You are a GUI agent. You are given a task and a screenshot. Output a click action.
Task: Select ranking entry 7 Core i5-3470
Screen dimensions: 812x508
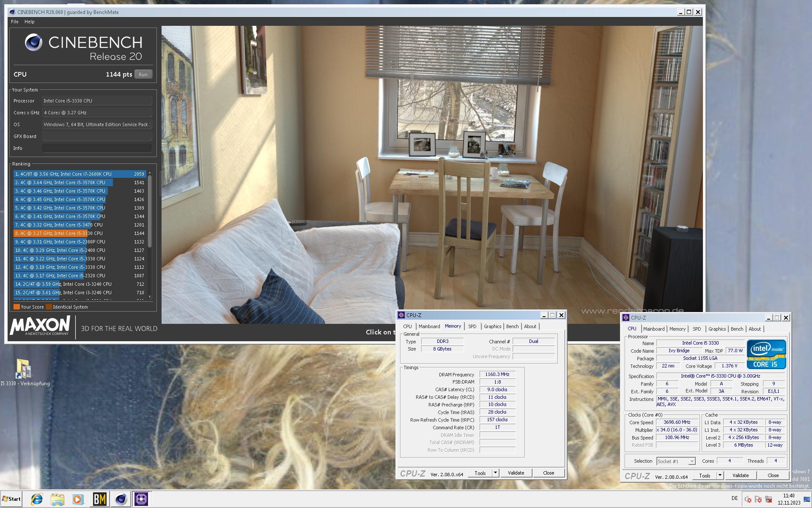pyautogui.click(x=80, y=225)
